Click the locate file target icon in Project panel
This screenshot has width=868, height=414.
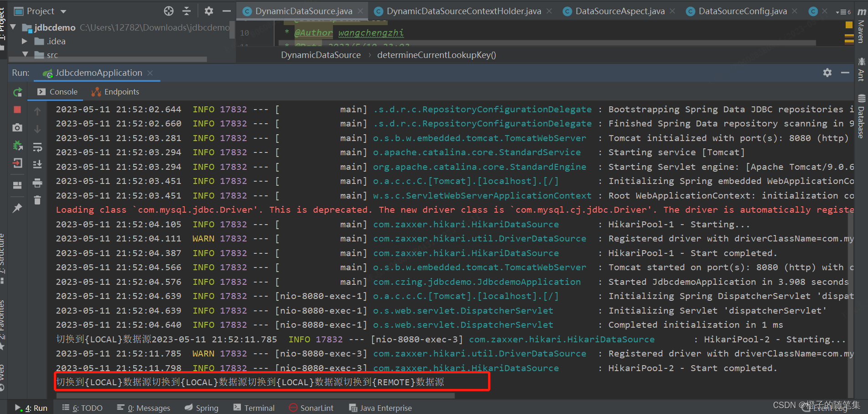pyautogui.click(x=169, y=11)
